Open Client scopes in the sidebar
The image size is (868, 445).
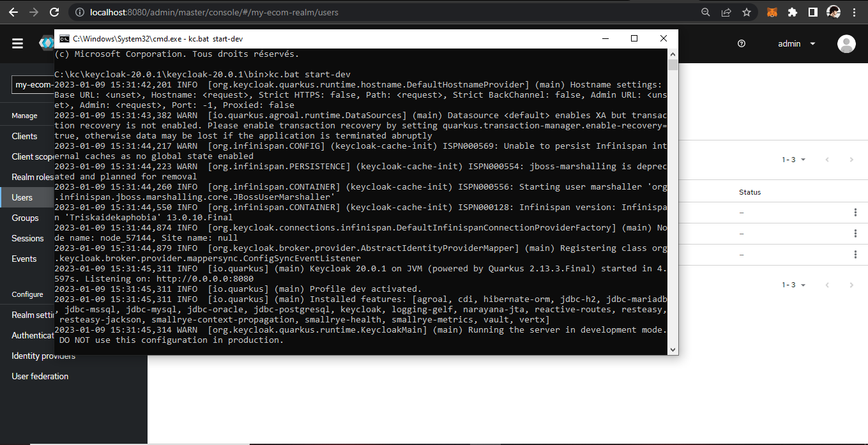[33, 156]
